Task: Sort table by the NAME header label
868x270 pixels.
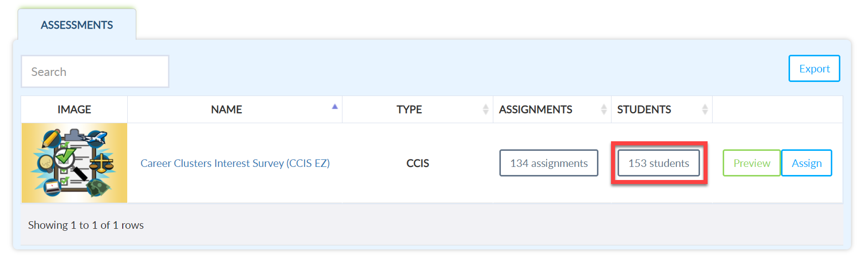Action: 226,109
